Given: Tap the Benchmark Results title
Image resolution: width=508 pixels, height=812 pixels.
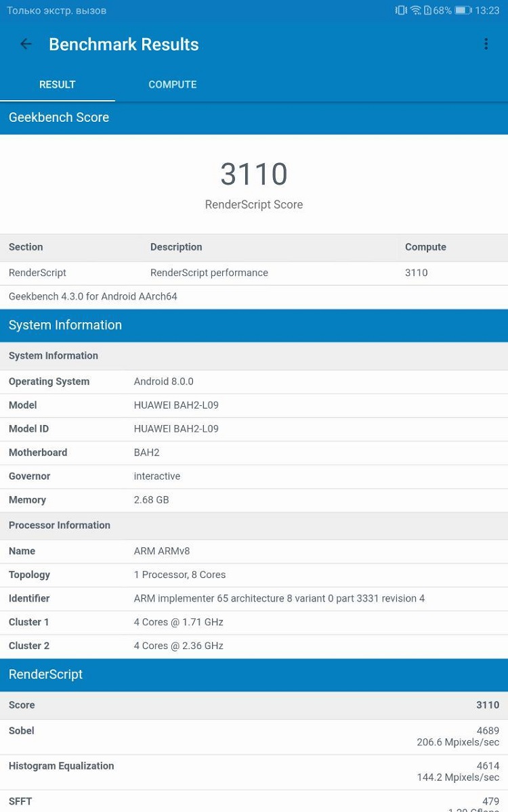Looking at the screenshot, I should (124, 45).
